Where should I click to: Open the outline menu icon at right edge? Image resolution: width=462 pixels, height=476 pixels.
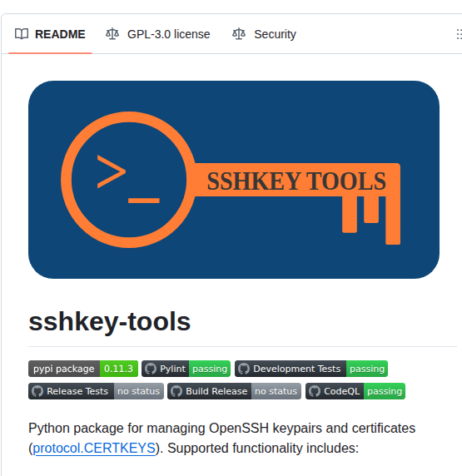(x=459, y=34)
